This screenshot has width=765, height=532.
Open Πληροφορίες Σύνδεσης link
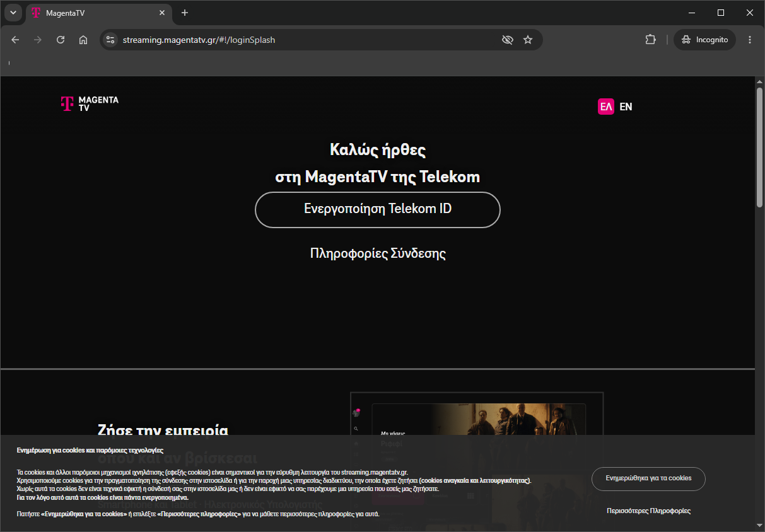click(378, 253)
